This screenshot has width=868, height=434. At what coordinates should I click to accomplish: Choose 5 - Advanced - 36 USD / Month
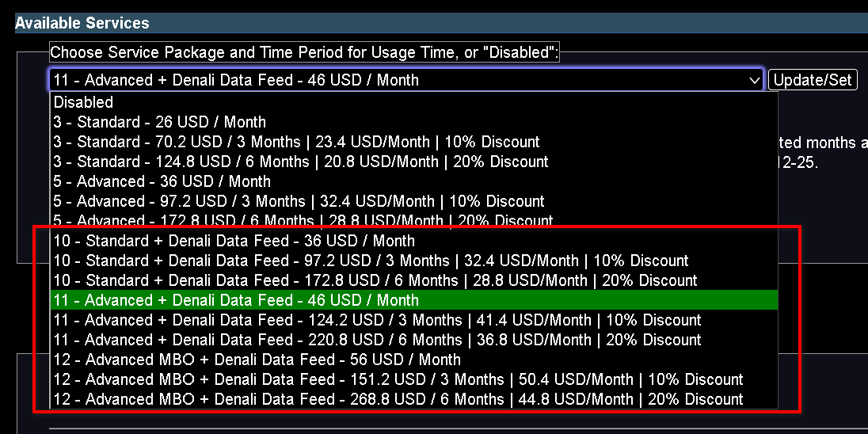tap(414, 181)
